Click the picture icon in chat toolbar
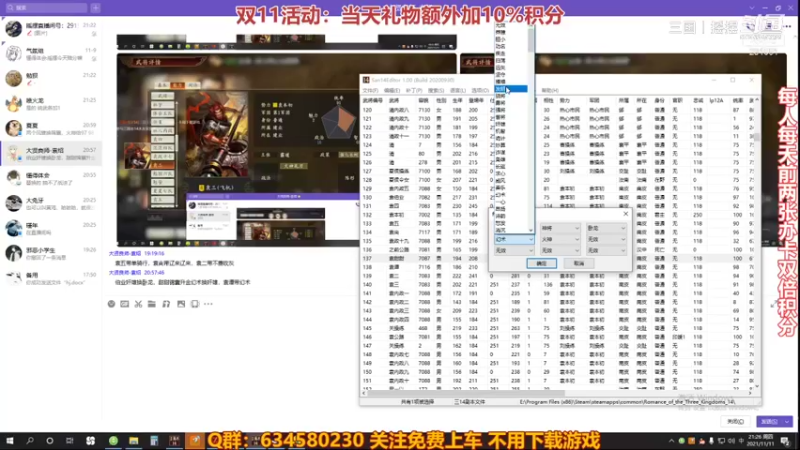 [x=181, y=304]
